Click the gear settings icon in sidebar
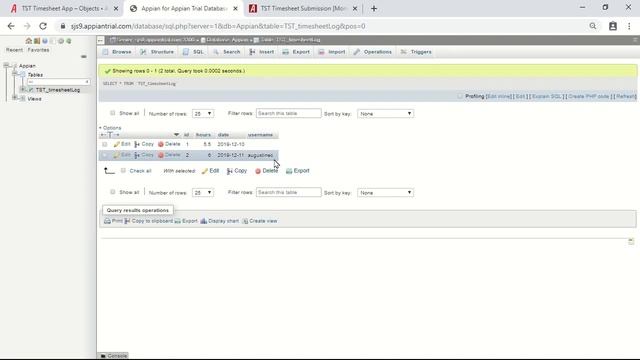Screen dimensions: 640x360 [61, 41]
